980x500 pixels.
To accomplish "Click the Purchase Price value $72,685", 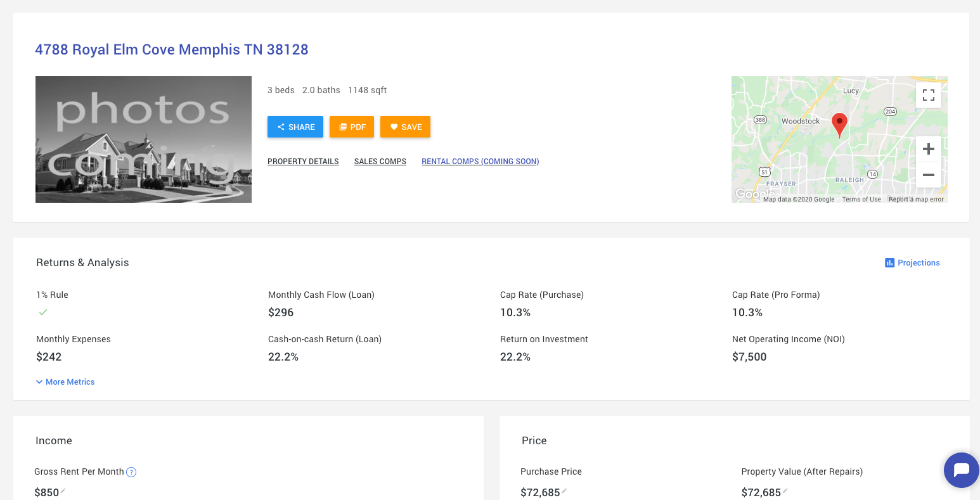I will click(x=540, y=492).
